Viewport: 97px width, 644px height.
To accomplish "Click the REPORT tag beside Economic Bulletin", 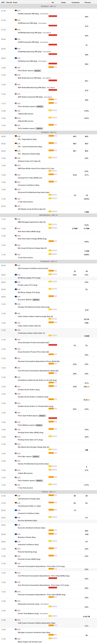I will (x=36, y=300).
